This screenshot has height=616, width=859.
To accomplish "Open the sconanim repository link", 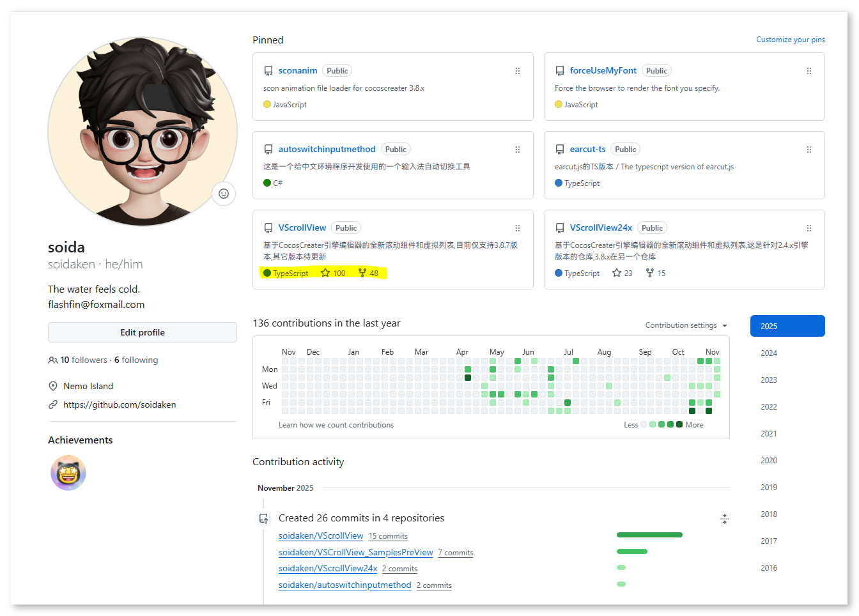I will coord(298,70).
